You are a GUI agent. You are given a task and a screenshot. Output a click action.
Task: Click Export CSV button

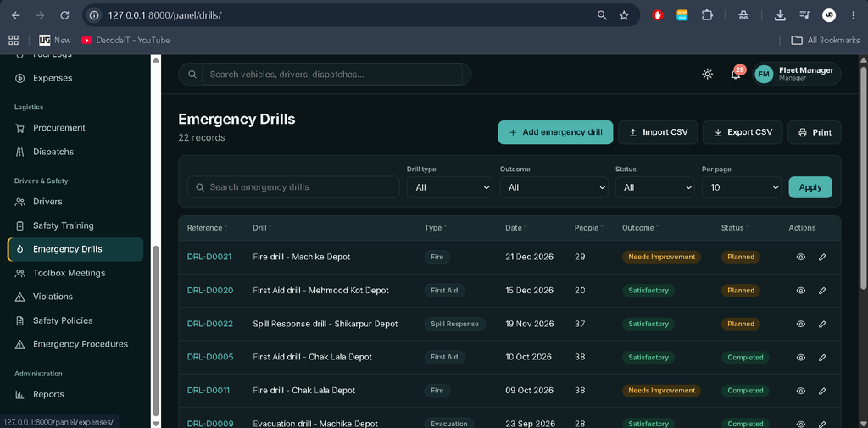coord(743,132)
